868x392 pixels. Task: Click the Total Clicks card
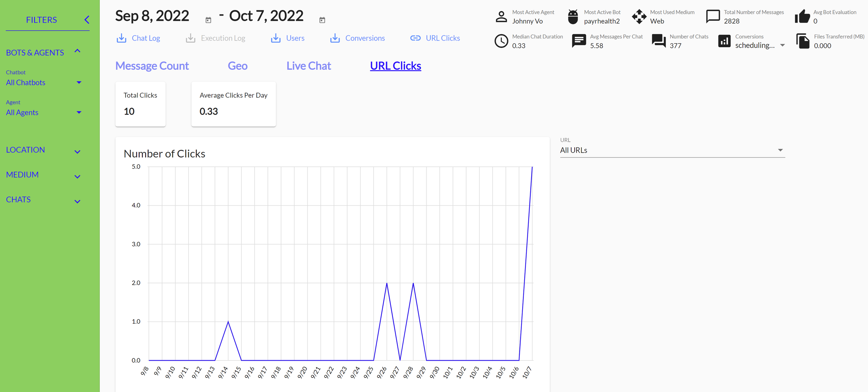[x=140, y=104]
